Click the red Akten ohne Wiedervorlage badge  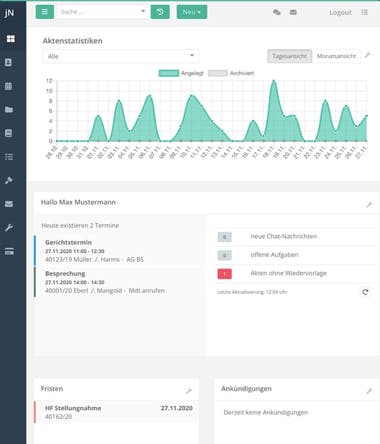(225, 274)
